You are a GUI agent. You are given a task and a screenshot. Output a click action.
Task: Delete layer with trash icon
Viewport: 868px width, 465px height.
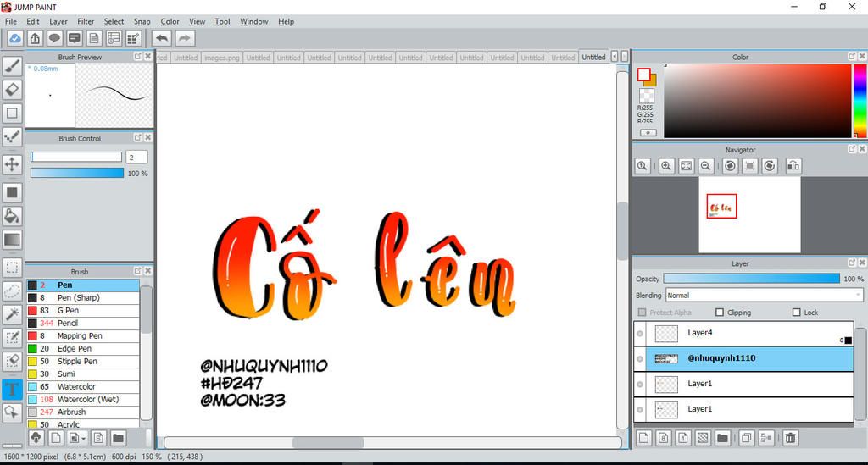click(791, 438)
